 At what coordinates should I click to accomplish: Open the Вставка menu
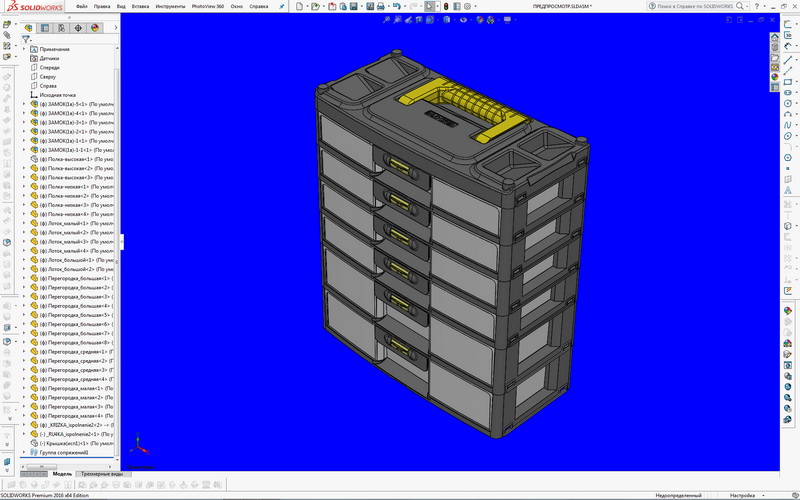tap(140, 7)
